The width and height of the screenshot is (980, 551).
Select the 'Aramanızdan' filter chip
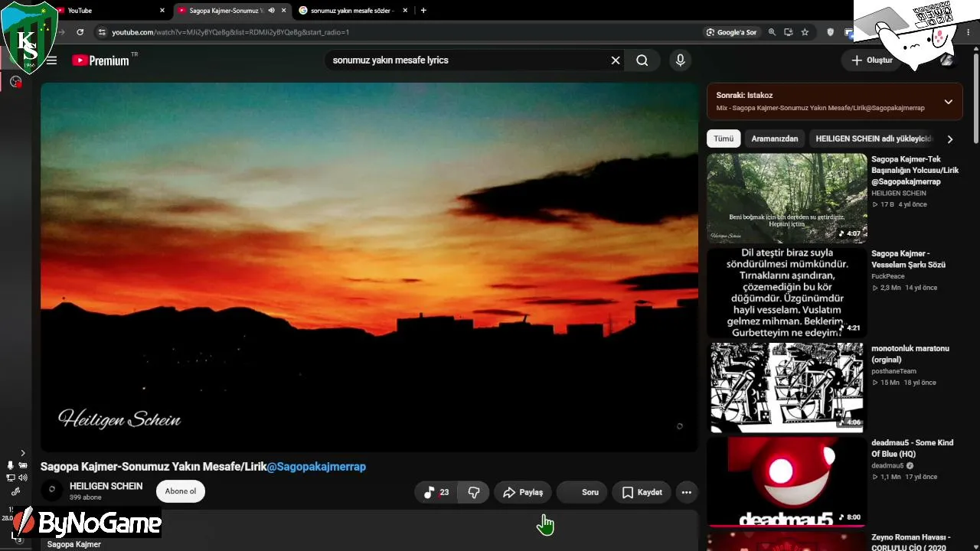coord(775,139)
